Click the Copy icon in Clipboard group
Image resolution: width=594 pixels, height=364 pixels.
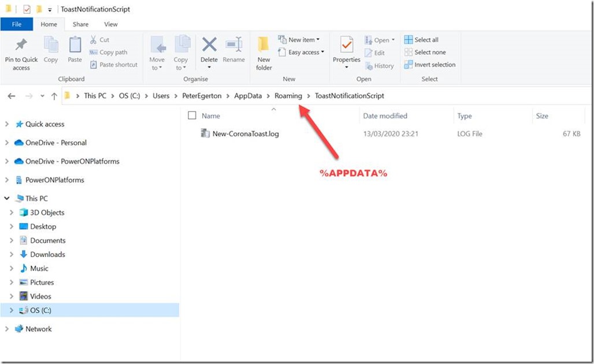click(51, 45)
